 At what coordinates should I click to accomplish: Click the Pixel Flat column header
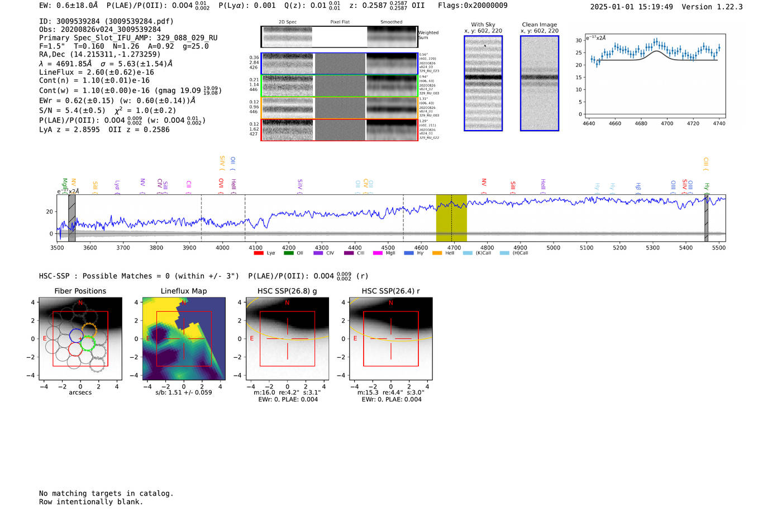[340, 22]
